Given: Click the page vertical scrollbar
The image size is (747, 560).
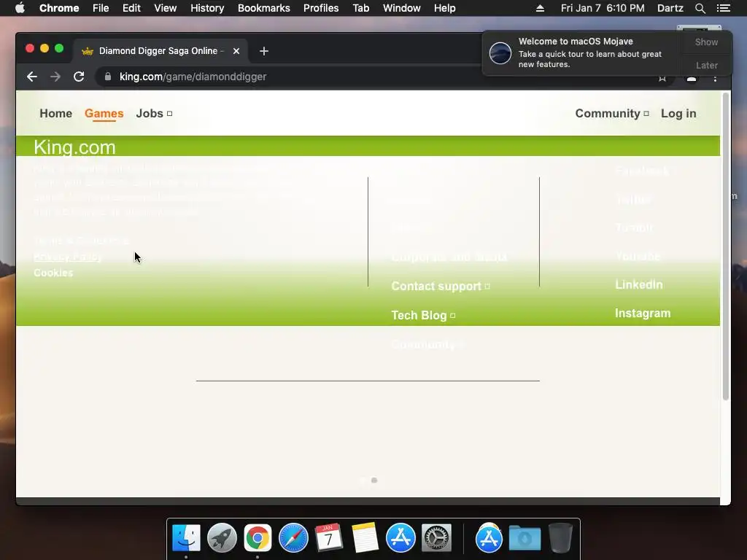Looking at the screenshot, I should tap(726, 246).
